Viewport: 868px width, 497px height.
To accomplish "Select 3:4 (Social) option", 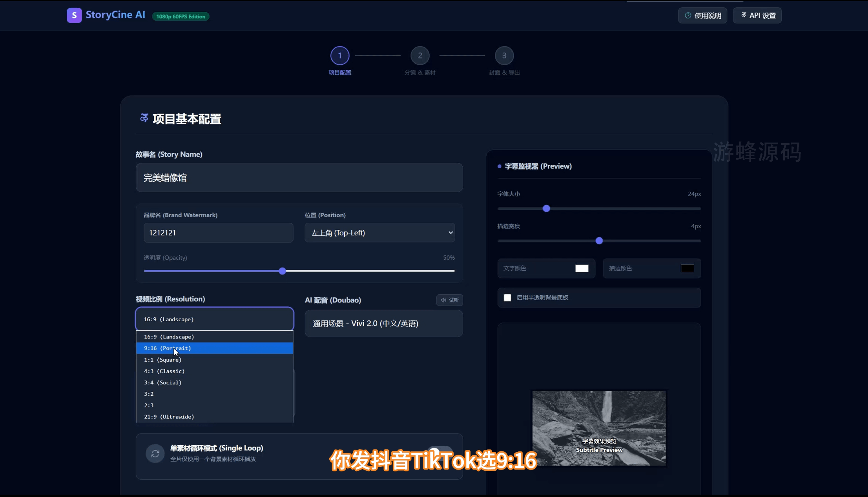I will (x=215, y=382).
